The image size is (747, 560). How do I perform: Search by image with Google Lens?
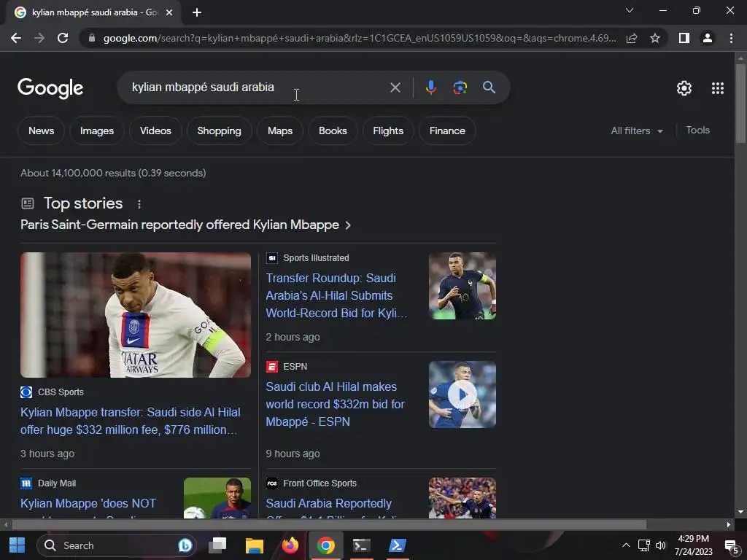click(460, 87)
